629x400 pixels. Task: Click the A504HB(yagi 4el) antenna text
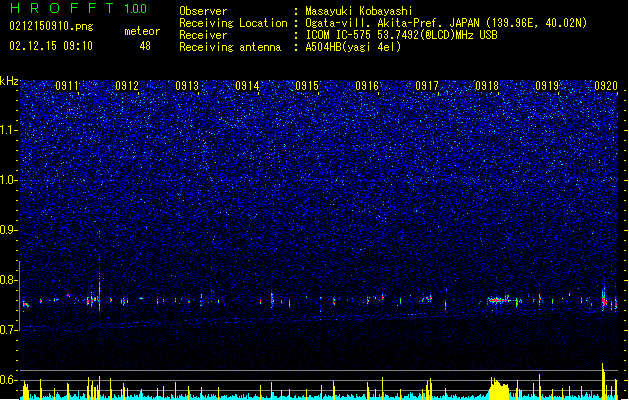click(x=353, y=47)
